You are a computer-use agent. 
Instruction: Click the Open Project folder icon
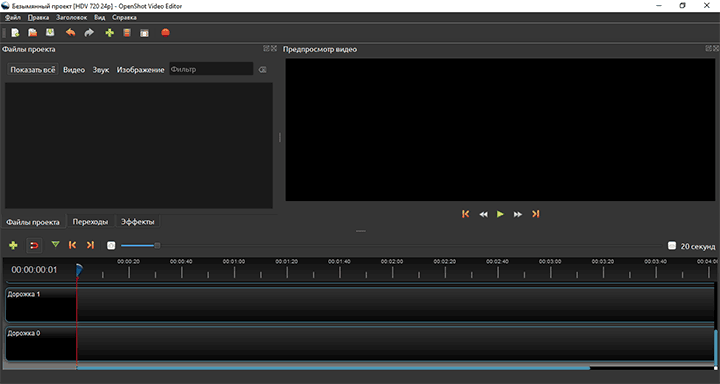[x=33, y=33]
